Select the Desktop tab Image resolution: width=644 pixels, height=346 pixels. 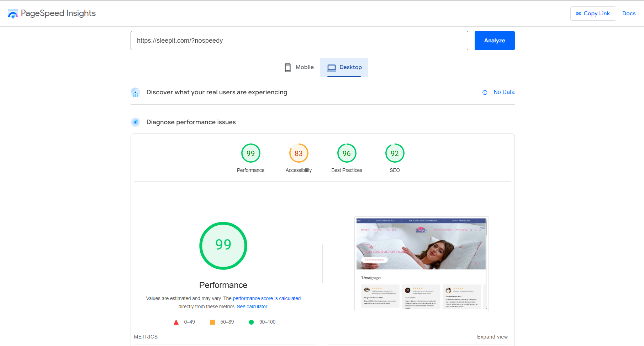tap(344, 67)
